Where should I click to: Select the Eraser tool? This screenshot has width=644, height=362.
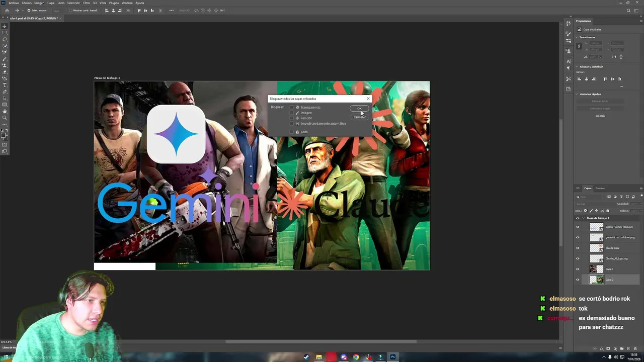[x=5, y=72]
